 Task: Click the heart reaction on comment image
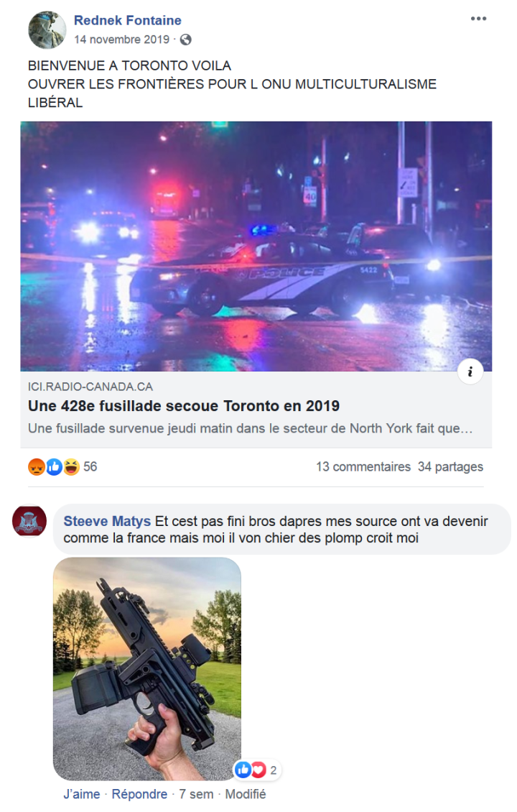point(258,770)
